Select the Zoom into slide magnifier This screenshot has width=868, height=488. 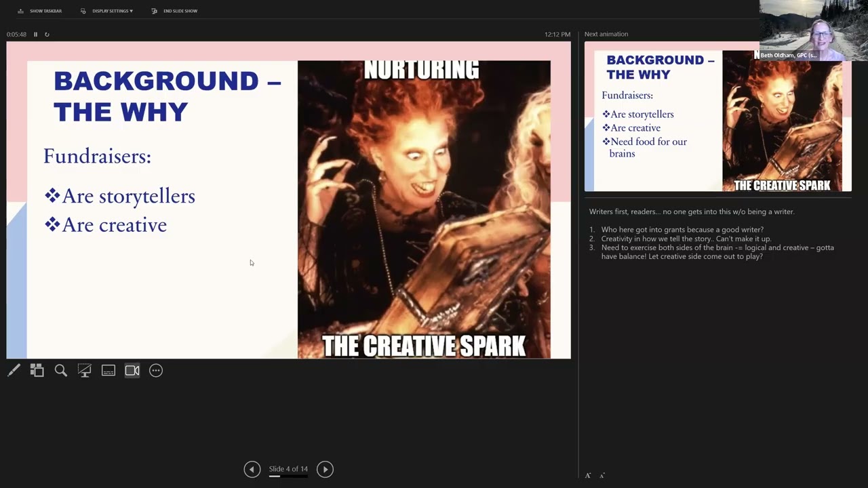[x=61, y=370]
